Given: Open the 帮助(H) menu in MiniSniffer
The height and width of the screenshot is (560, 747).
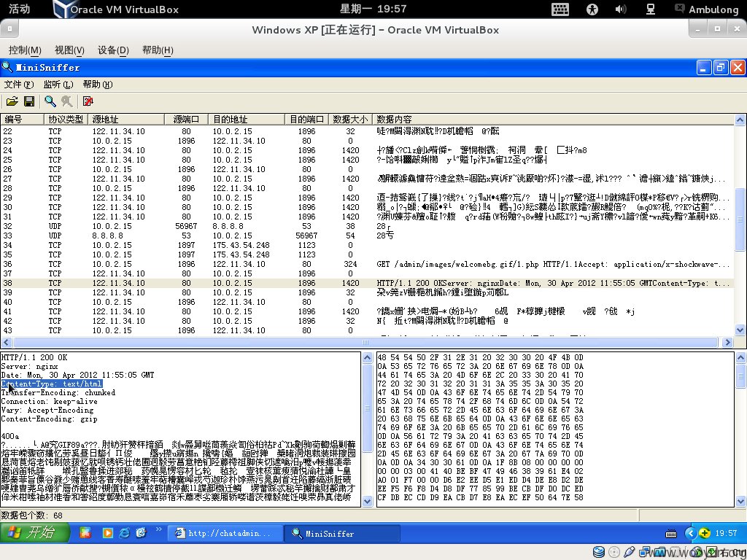Looking at the screenshot, I should 98,85.
